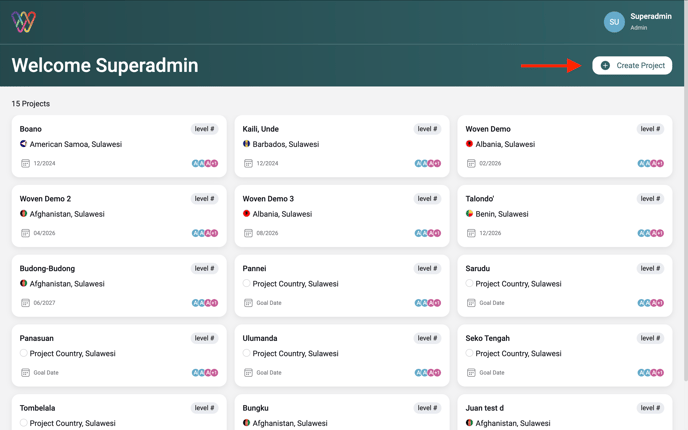Click the Afghanistan flag on Budong-Budong card
Viewport: 688px width, 430px height.
(x=24, y=283)
